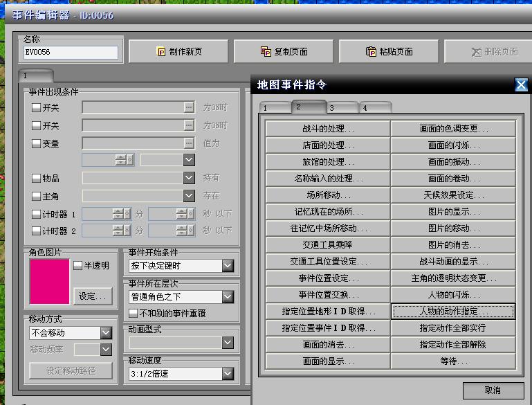Enable the second 开关 condition checkbox
The image size is (532, 405).
tap(36, 125)
